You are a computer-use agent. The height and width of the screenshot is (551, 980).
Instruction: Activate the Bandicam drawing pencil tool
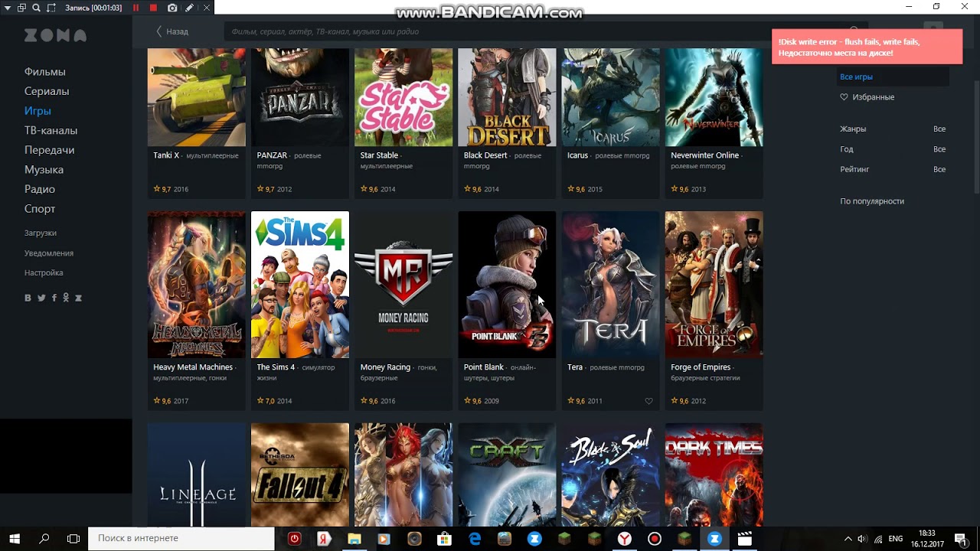(x=189, y=8)
